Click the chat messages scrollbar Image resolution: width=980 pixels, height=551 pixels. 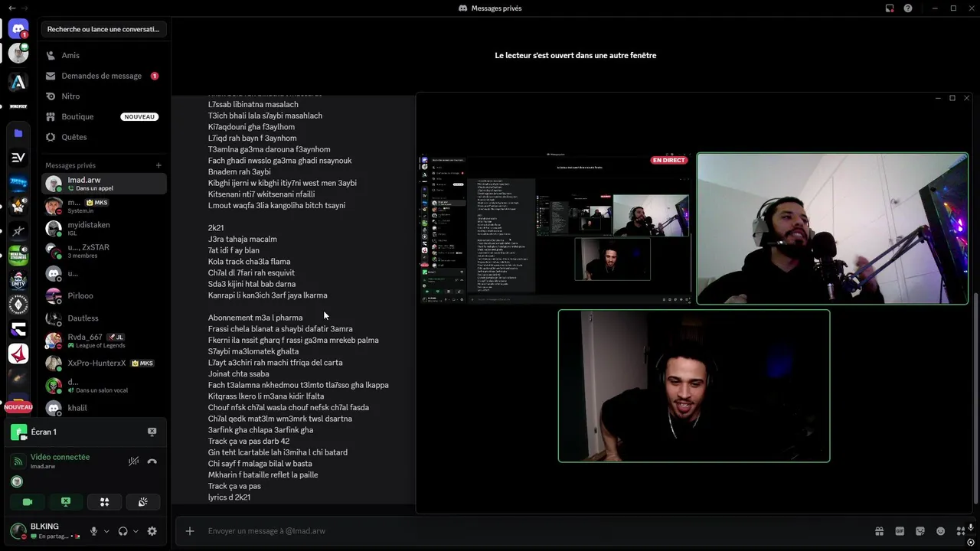(976, 398)
